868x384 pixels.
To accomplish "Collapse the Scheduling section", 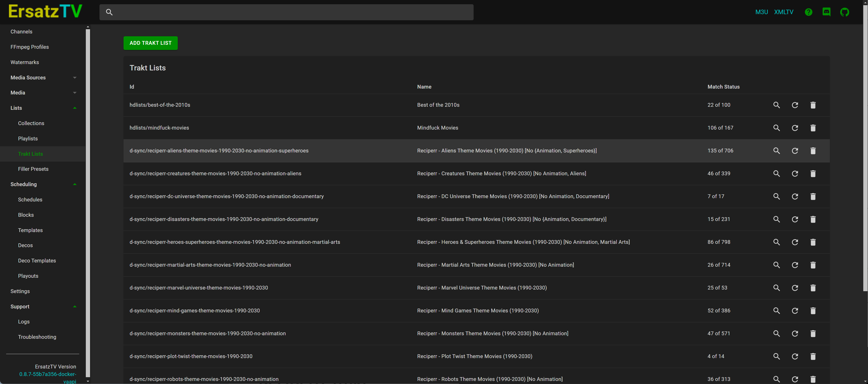I will pyautogui.click(x=43, y=184).
